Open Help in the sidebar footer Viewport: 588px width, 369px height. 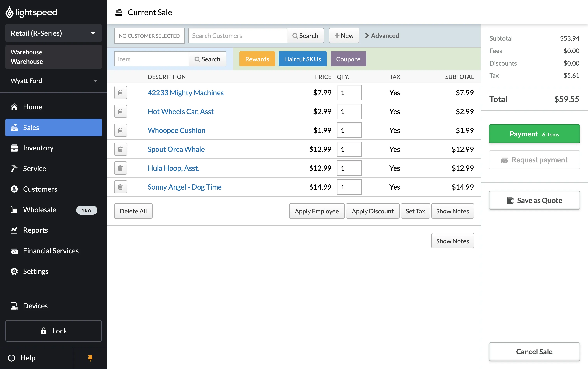(x=37, y=358)
